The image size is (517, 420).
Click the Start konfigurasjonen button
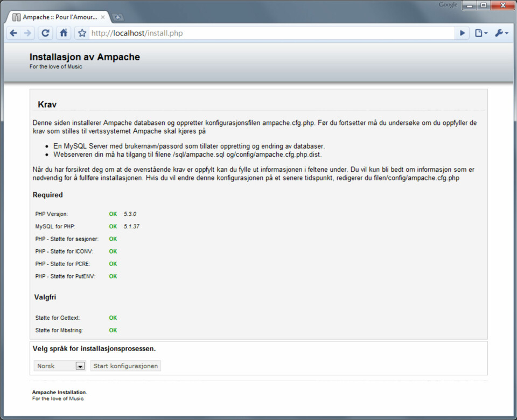[x=125, y=366]
